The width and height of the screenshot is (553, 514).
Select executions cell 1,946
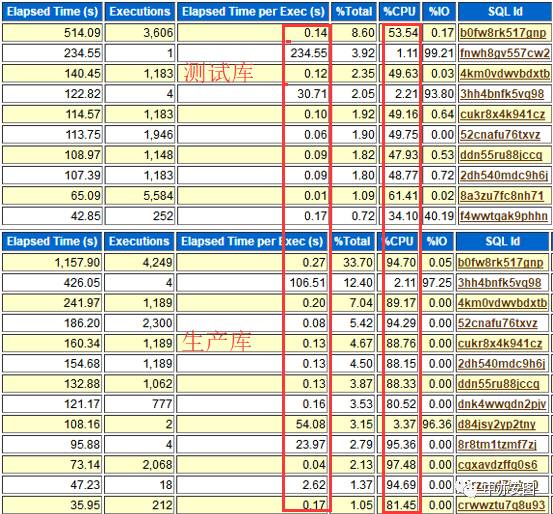coord(140,134)
